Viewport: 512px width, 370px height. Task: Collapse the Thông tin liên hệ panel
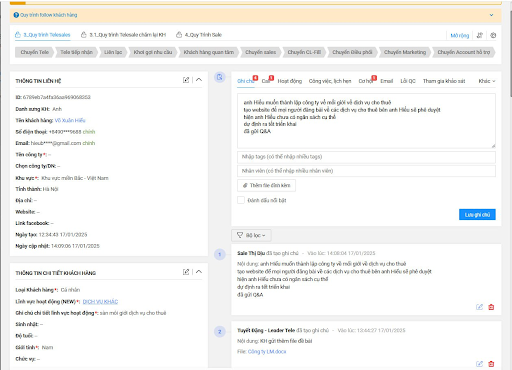click(x=199, y=80)
